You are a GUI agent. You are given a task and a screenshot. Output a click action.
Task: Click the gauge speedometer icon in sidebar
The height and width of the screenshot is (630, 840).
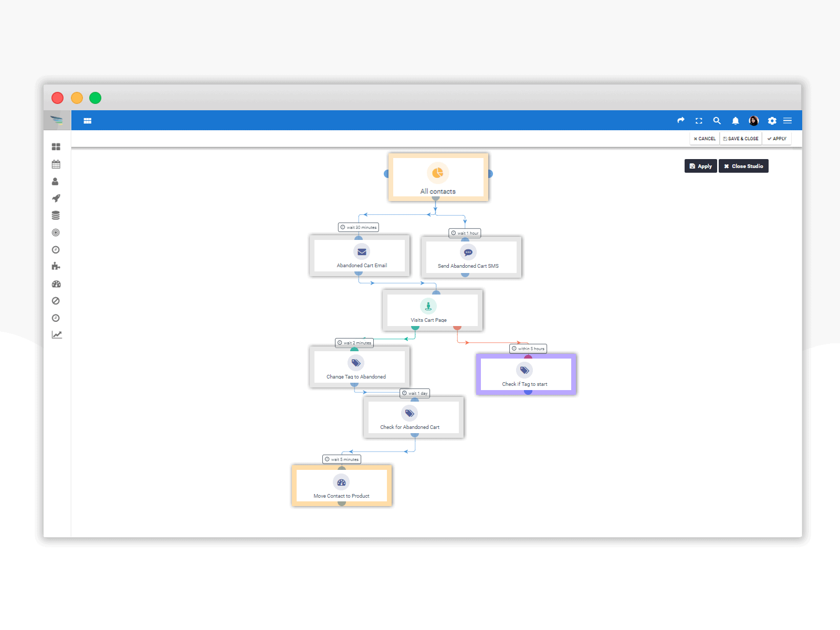pyautogui.click(x=56, y=284)
